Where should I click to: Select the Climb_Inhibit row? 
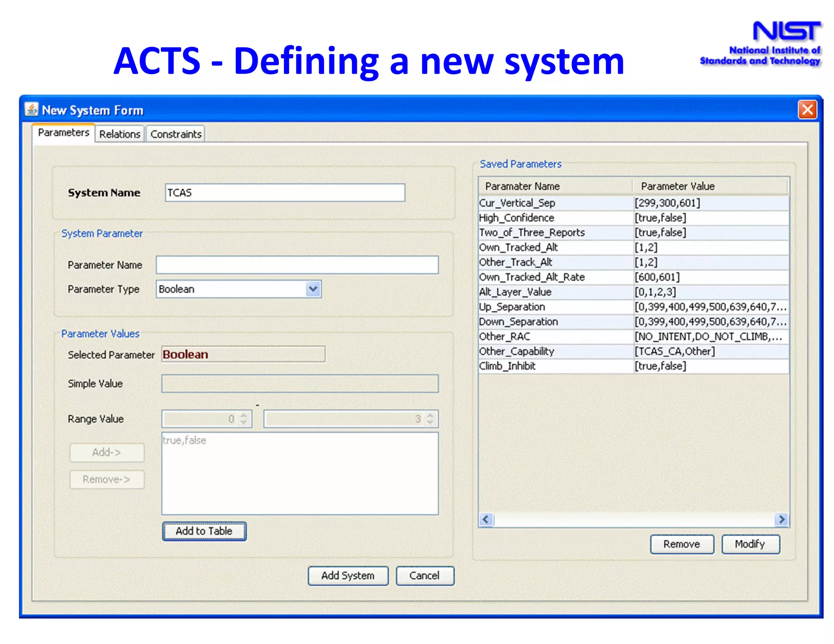pyautogui.click(x=634, y=366)
